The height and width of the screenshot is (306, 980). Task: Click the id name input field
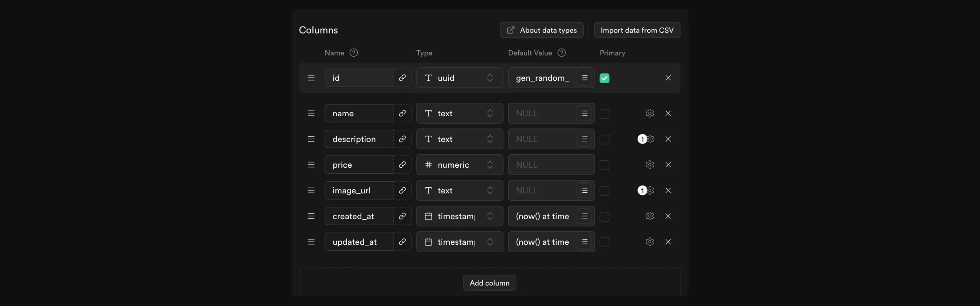(359, 78)
